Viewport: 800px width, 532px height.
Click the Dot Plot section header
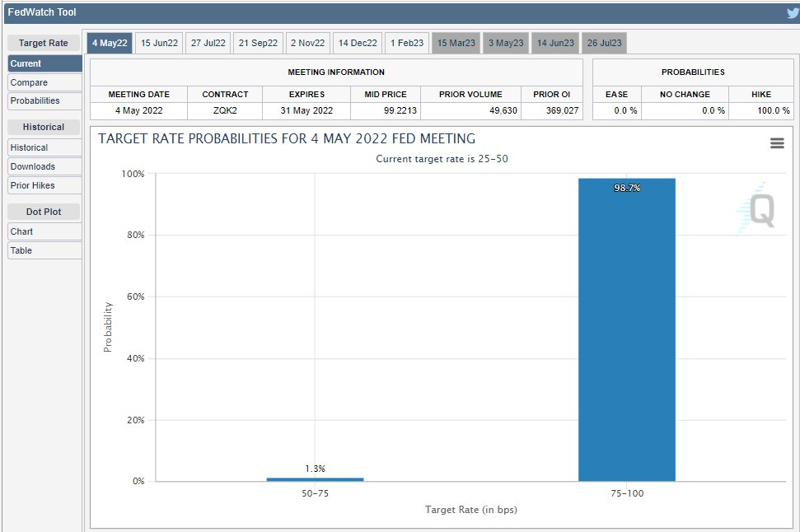point(44,212)
